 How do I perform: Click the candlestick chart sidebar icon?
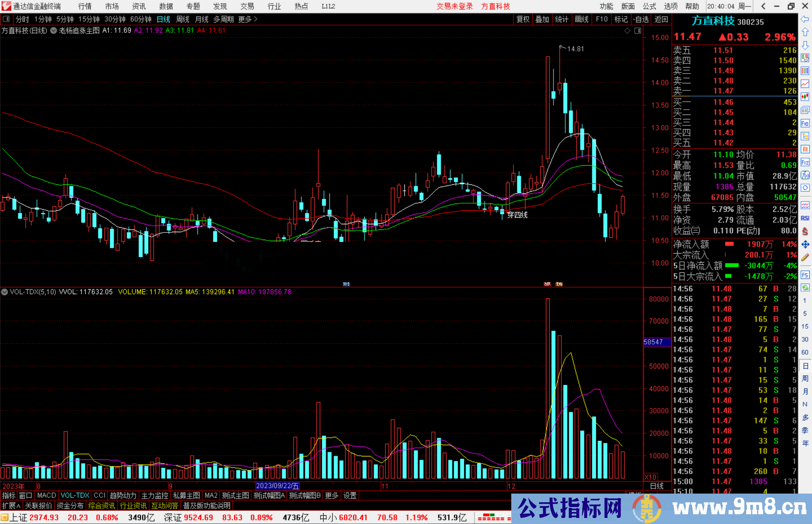pyautogui.click(x=805, y=97)
